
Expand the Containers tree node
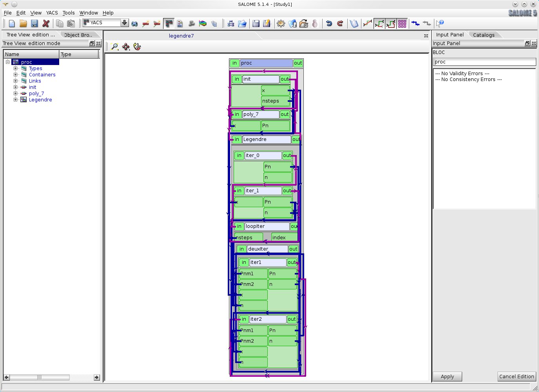click(x=16, y=74)
